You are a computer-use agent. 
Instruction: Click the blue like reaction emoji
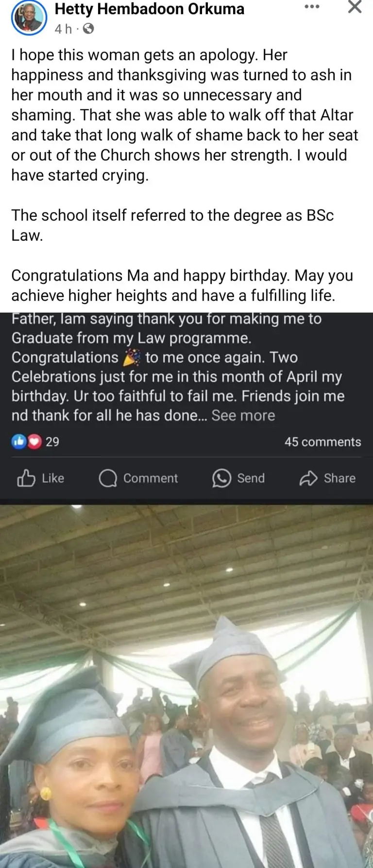pyautogui.click(x=19, y=442)
